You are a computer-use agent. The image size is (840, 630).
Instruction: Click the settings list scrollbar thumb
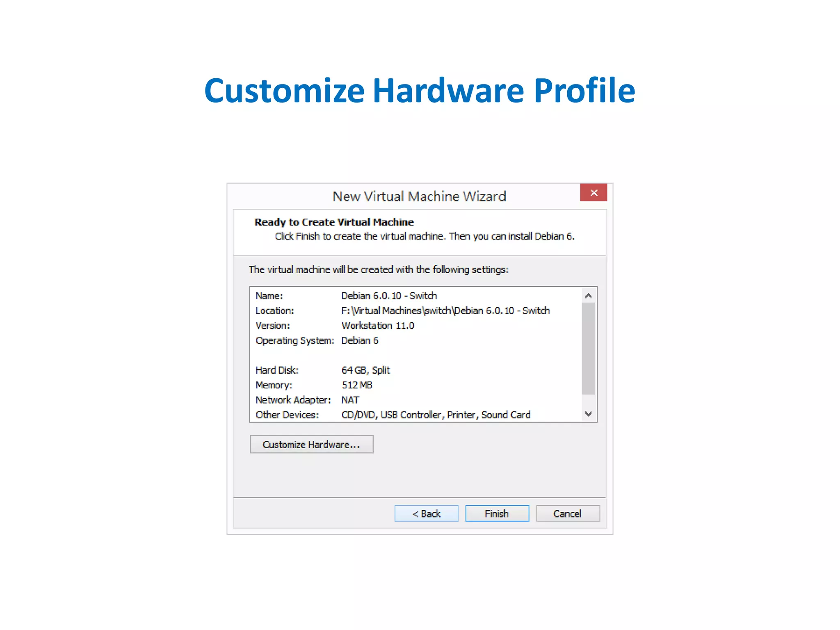(588, 349)
